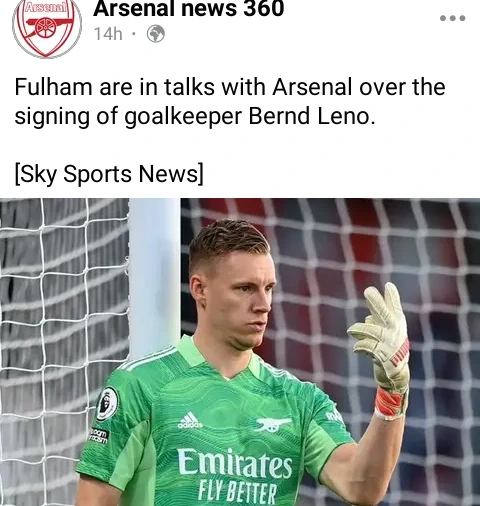Tap the goalkeeper photo to view it
The width and height of the screenshot is (480, 506).
pyautogui.click(x=240, y=352)
